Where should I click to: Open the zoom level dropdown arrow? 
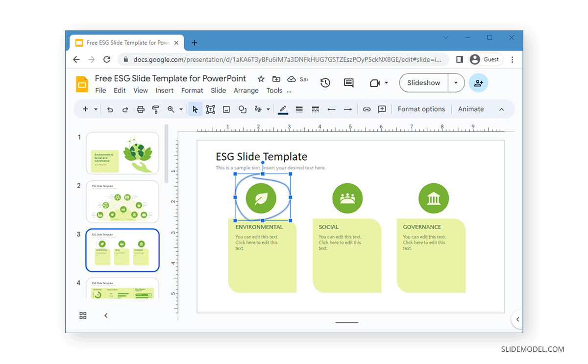click(181, 109)
